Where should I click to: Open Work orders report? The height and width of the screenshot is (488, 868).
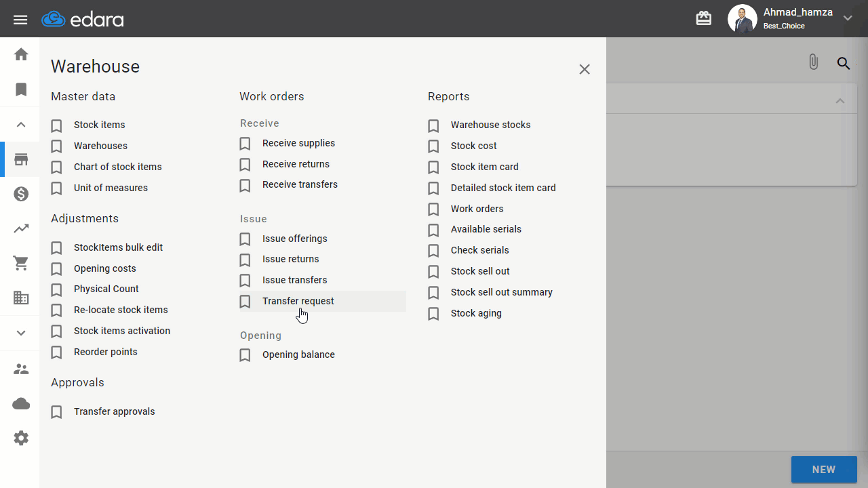coord(477,209)
